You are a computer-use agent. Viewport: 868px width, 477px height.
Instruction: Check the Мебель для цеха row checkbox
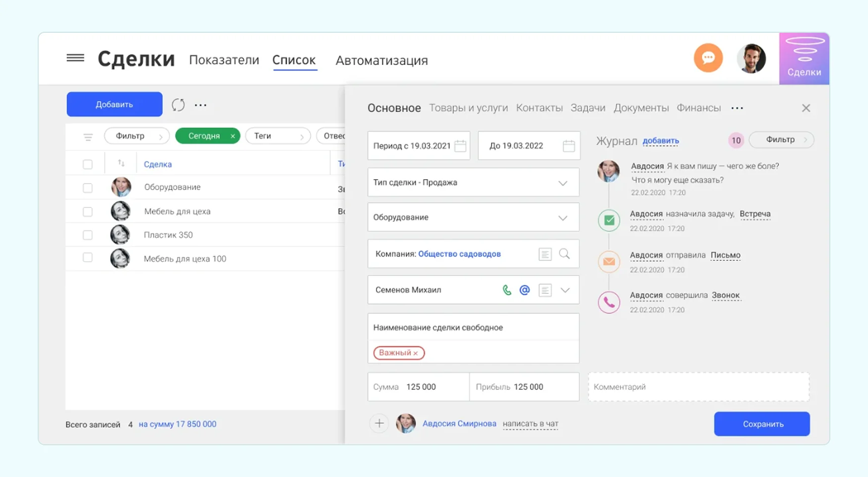pos(88,211)
